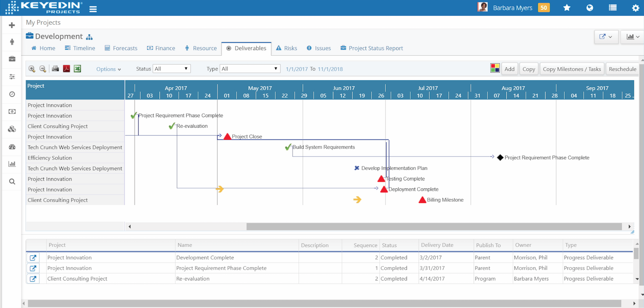This screenshot has width=644, height=308.
Task: Print the deliverables Gantt chart
Action: [55, 69]
